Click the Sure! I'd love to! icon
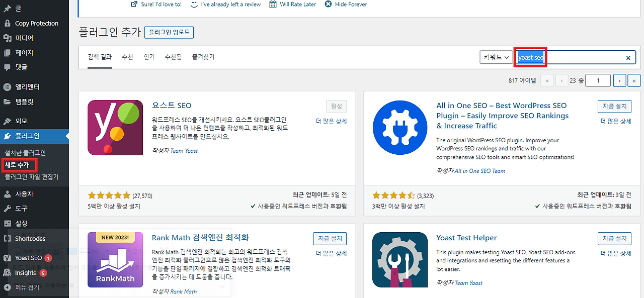This screenshot has width=644, height=298. pyautogui.click(x=134, y=4)
